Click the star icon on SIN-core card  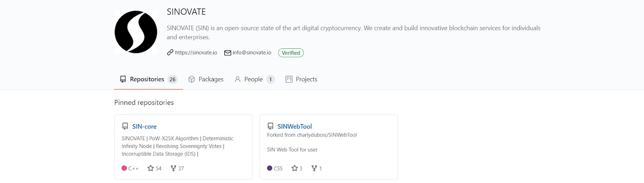pos(151,168)
